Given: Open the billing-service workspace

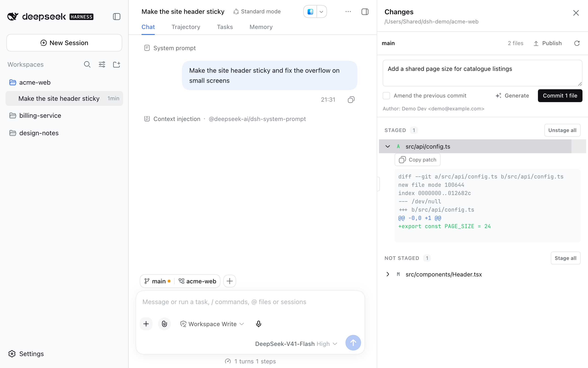Looking at the screenshot, I should pos(64,115).
